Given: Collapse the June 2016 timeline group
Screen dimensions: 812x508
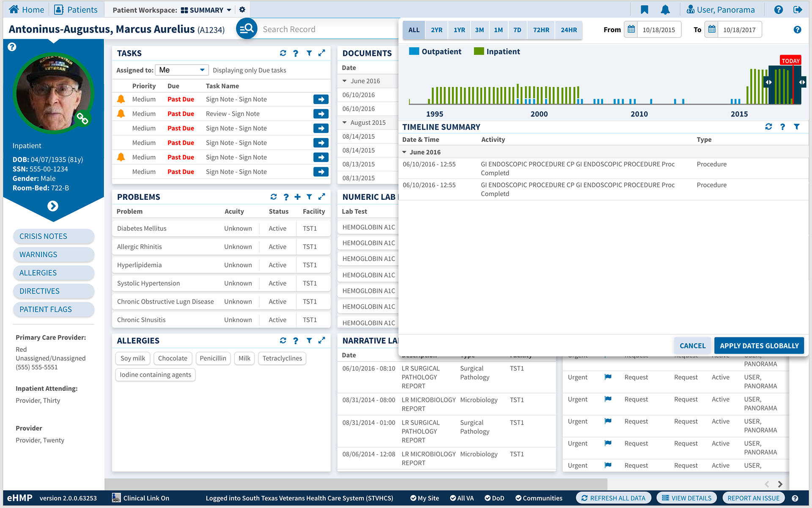Looking at the screenshot, I should pyautogui.click(x=404, y=152).
